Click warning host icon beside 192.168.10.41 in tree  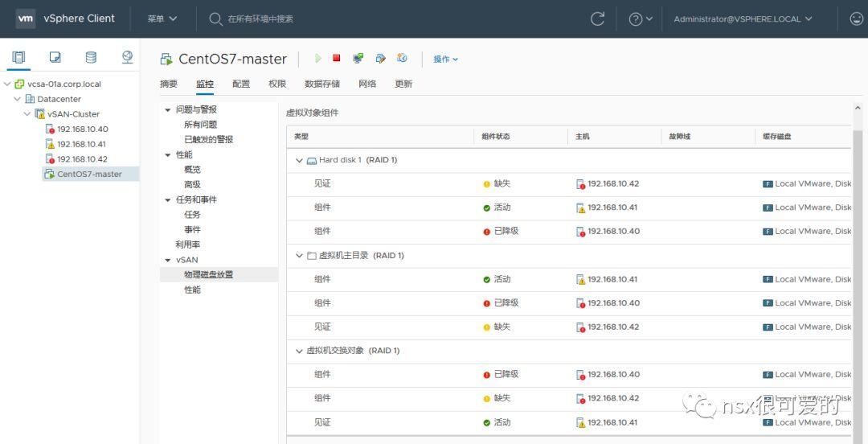(50, 144)
